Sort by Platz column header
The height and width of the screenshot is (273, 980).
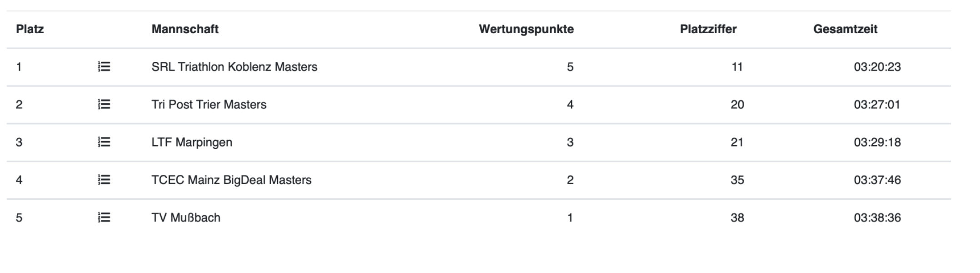tap(30, 29)
